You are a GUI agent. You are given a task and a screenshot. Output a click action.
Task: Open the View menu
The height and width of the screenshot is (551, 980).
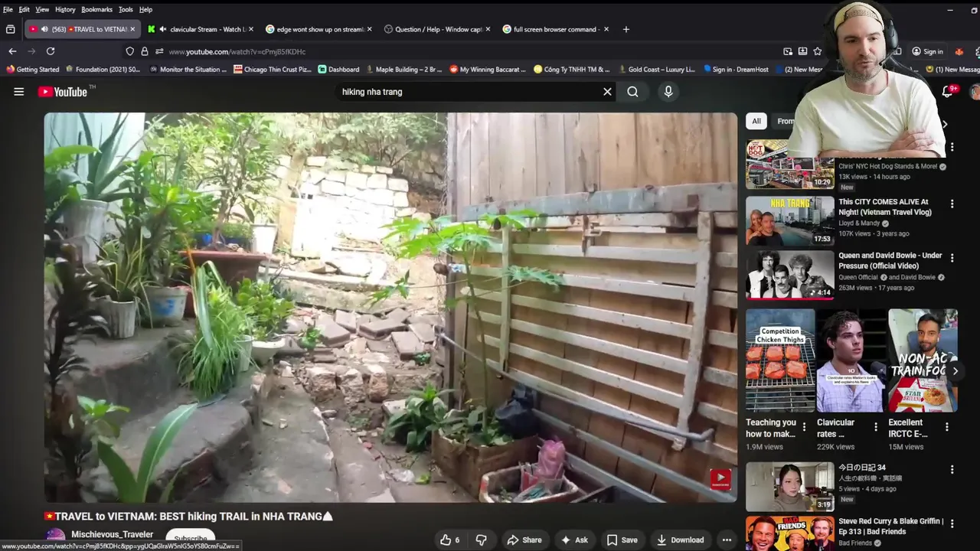click(42, 9)
